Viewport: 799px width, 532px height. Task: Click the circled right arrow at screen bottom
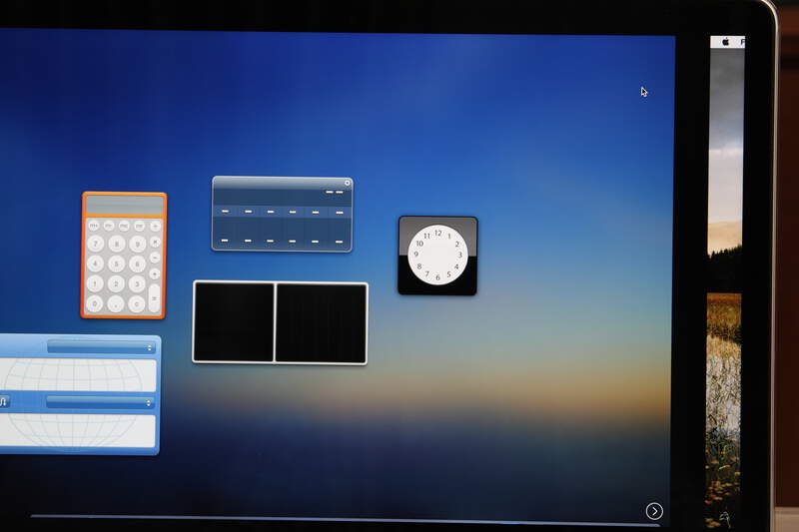(x=654, y=511)
